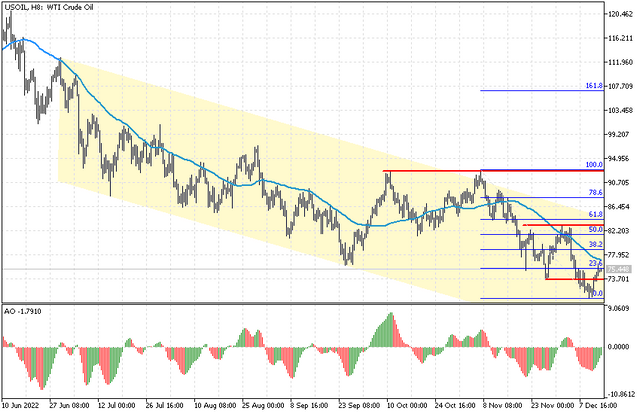640x414 pixels.
Task: Click the 73.701 price scale value
Action: pyautogui.click(x=620, y=279)
